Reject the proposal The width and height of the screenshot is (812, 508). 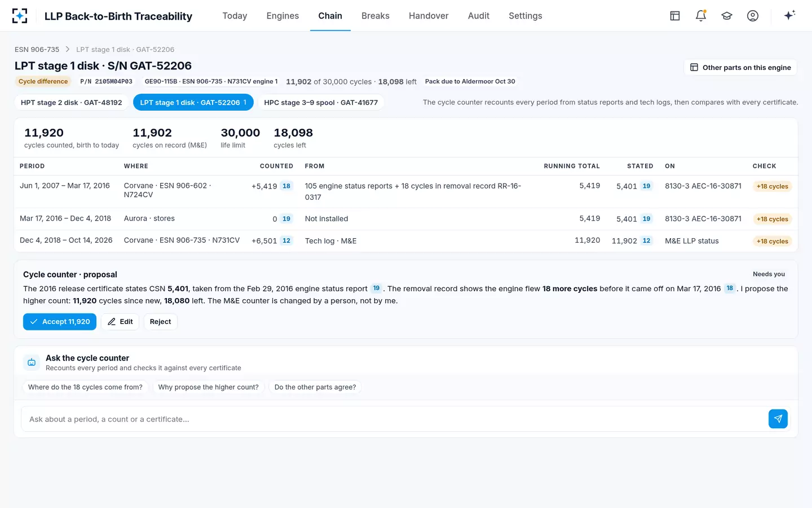click(160, 322)
